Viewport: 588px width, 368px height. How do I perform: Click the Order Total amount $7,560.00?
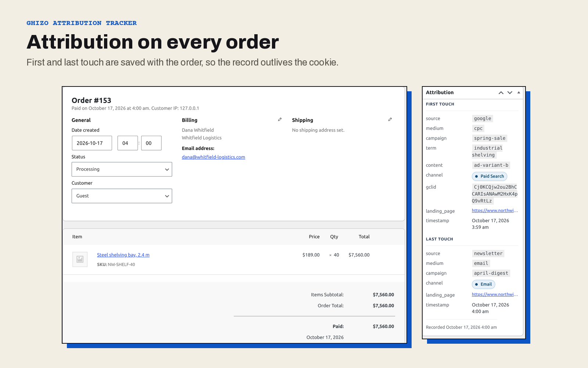383,306
